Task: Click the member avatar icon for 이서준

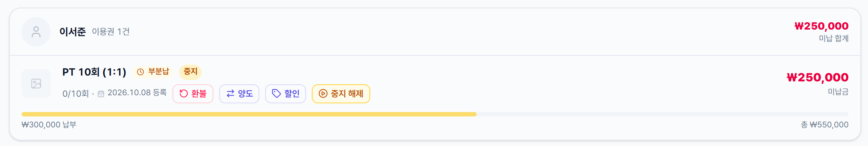Action: coord(36,32)
